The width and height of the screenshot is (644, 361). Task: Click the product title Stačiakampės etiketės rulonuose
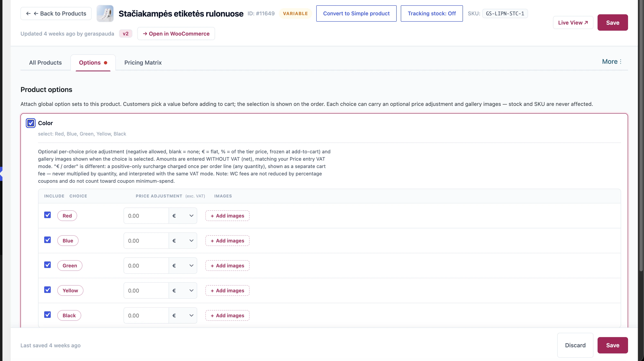click(181, 13)
